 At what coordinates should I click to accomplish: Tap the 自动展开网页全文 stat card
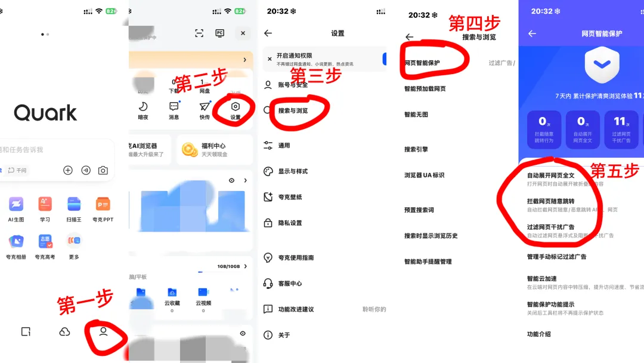(583, 129)
